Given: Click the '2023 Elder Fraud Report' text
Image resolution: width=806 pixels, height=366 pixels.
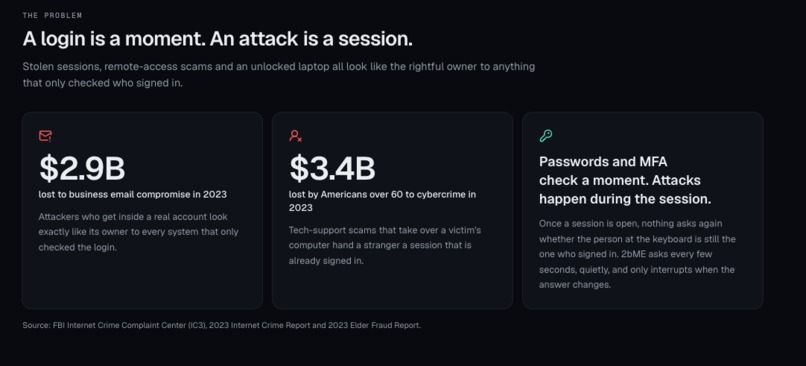Looking at the screenshot, I should pyautogui.click(x=376, y=325).
